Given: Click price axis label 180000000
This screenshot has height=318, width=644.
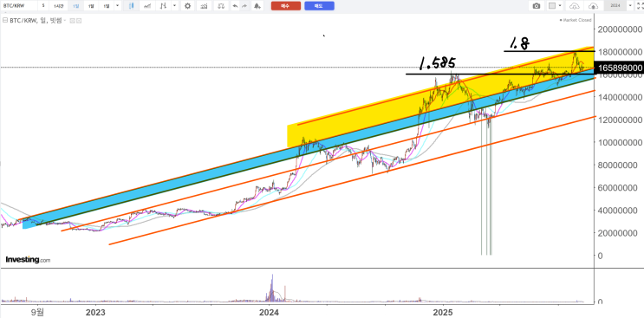Looking at the screenshot, I should [621, 52].
